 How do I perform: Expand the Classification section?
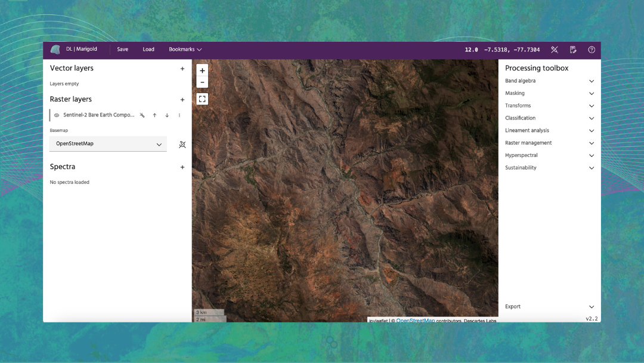550,118
